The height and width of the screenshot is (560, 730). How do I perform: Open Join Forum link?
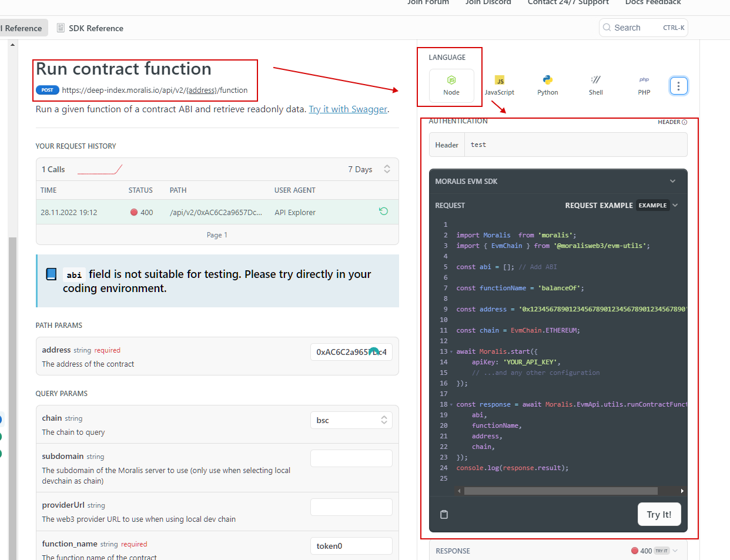pos(428,2)
